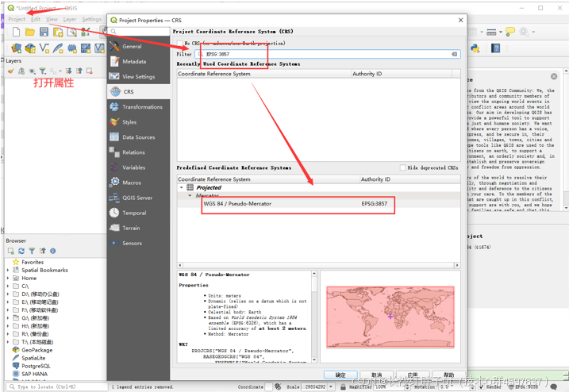Image resolution: width=569 pixels, height=392 pixels.
Task: Switch to Transformations tab
Action: (x=138, y=107)
